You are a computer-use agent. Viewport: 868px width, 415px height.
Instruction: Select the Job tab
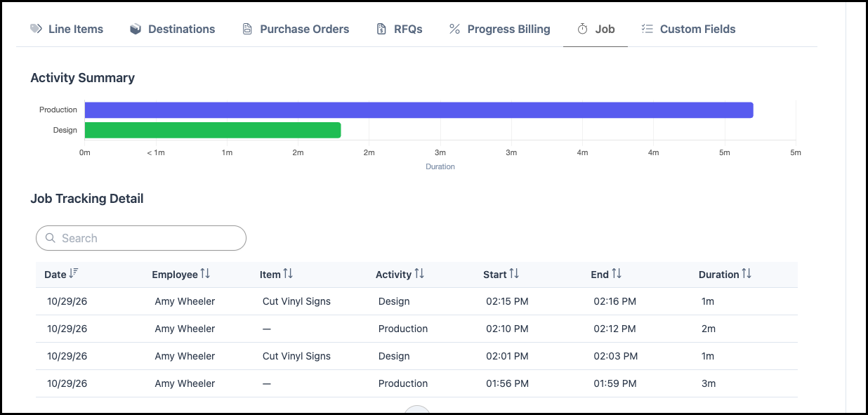(x=596, y=29)
